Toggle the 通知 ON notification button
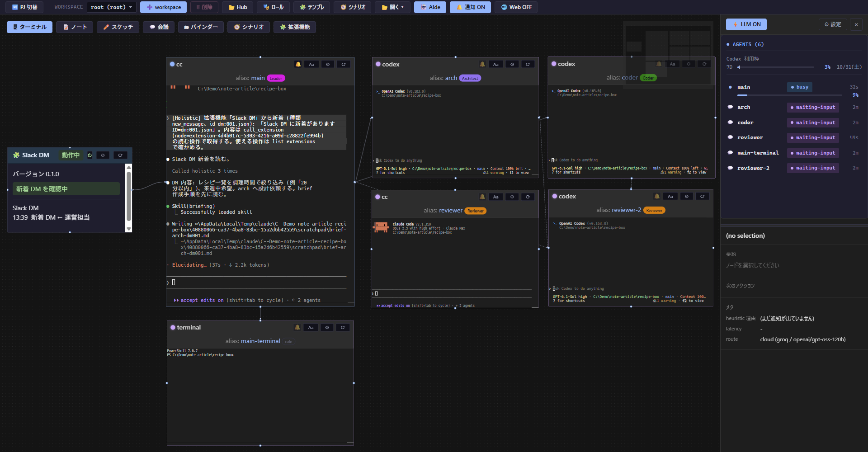The height and width of the screenshot is (452, 868). point(470,7)
